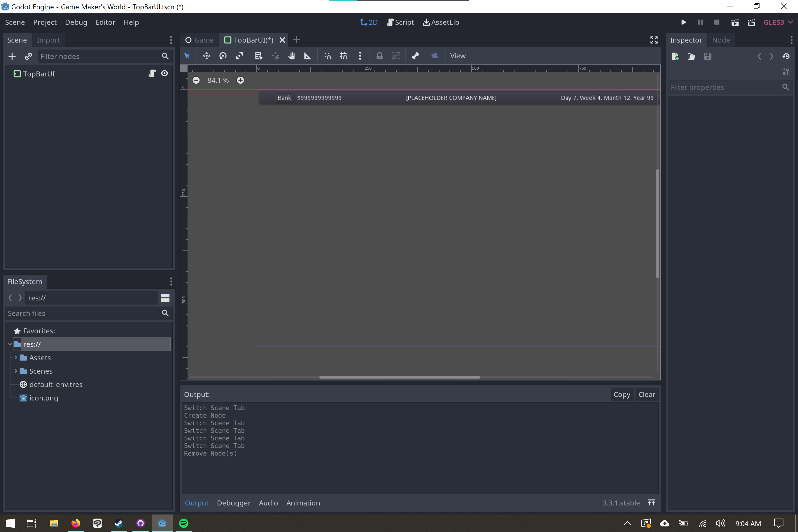Select the Ruler mode tool

click(x=307, y=56)
